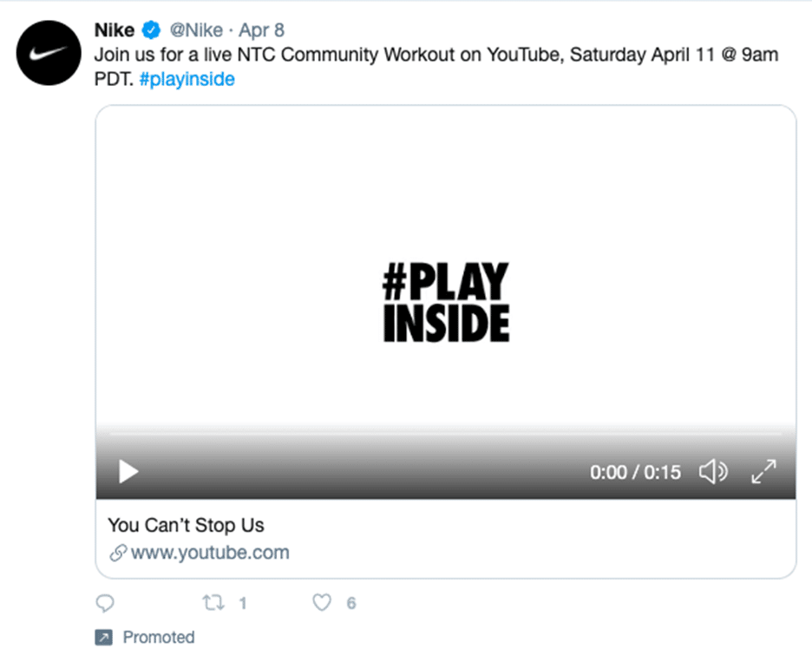This screenshot has width=812, height=662.
Task: Retweet using the retweet arrows icon
Action: 213,603
